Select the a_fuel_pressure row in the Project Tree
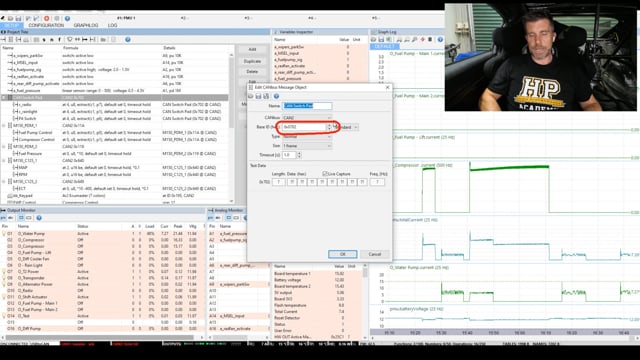Screen dimensions: 640x360 [114, 91]
